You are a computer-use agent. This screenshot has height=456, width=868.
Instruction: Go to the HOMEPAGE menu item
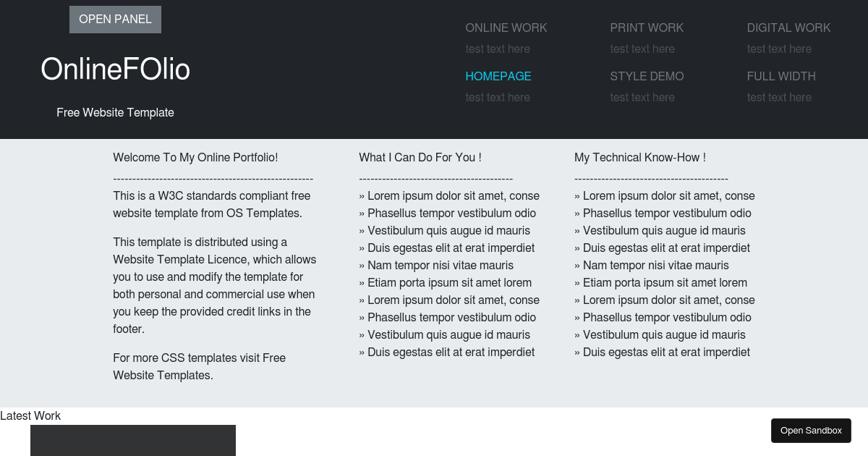click(x=498, y=76)
